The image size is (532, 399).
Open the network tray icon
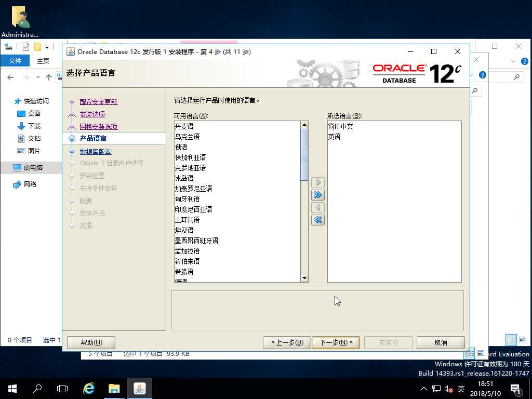pos(436,389)
